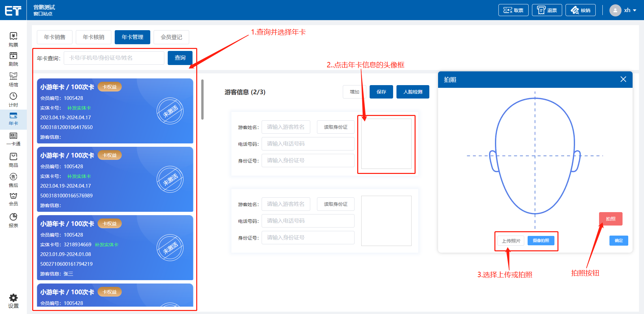The image size is (644, 314).
Task: Open the 场馆 venue sidebar icon
Action: tap(13, 76)
